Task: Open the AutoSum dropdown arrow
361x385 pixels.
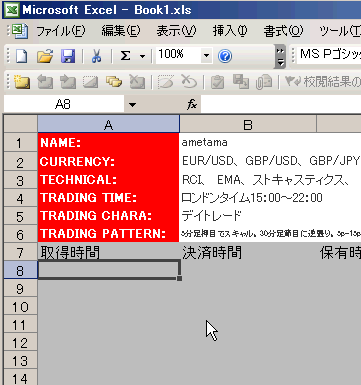Action: click(x=142, y=56)
